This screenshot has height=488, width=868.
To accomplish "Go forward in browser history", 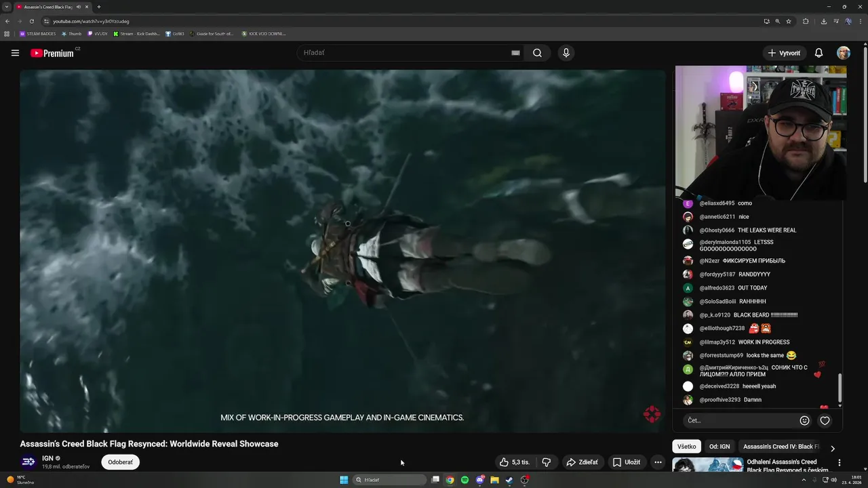I will 20,21.
